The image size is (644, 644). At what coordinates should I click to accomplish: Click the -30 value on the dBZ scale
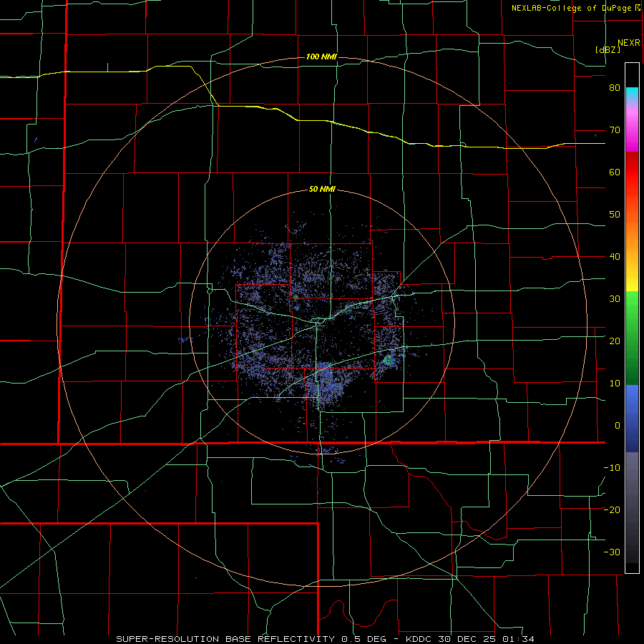point(612,552)
